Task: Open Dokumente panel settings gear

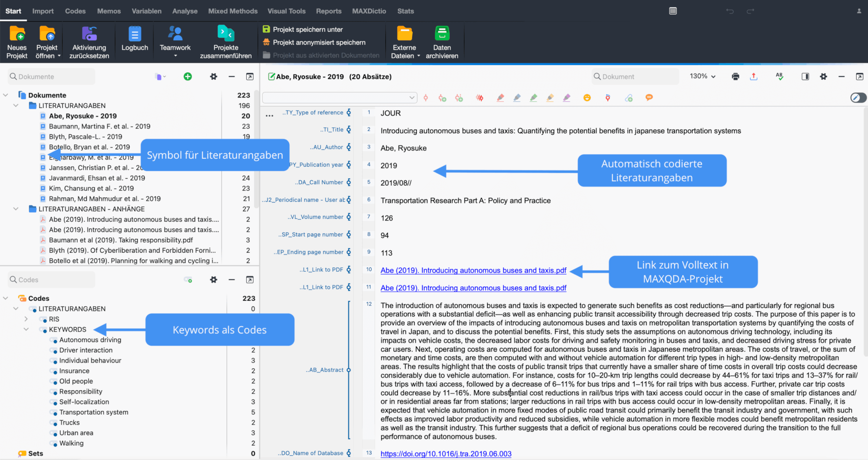Action: [x=213, y=76]
